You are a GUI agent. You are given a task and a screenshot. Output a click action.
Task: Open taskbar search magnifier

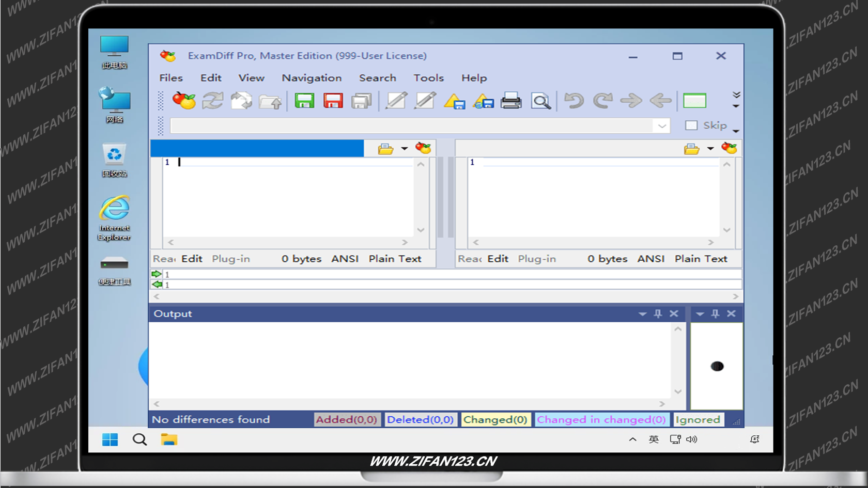click(139, 439)
